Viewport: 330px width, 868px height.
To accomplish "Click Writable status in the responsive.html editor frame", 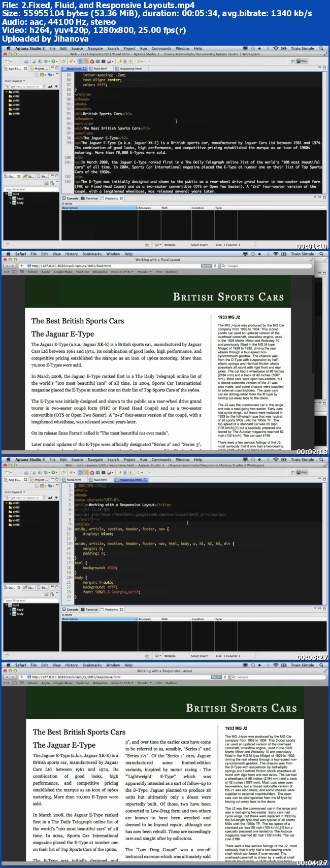I will pyautogui.click(x=170, y=656).
